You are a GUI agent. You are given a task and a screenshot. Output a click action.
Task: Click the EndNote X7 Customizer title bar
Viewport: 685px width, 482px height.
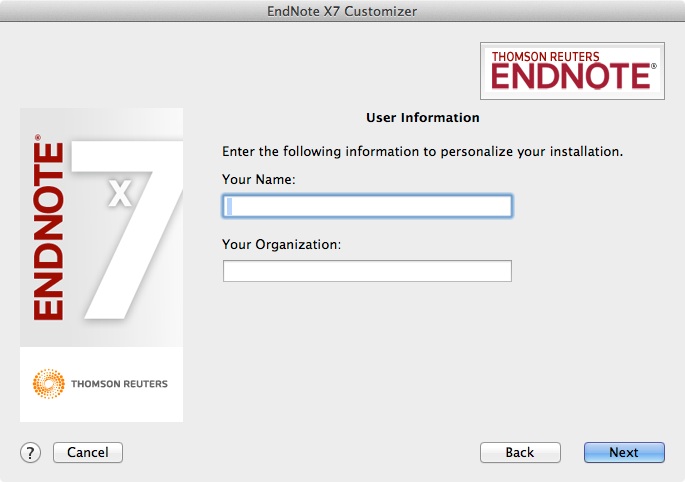tap(342, 10)
